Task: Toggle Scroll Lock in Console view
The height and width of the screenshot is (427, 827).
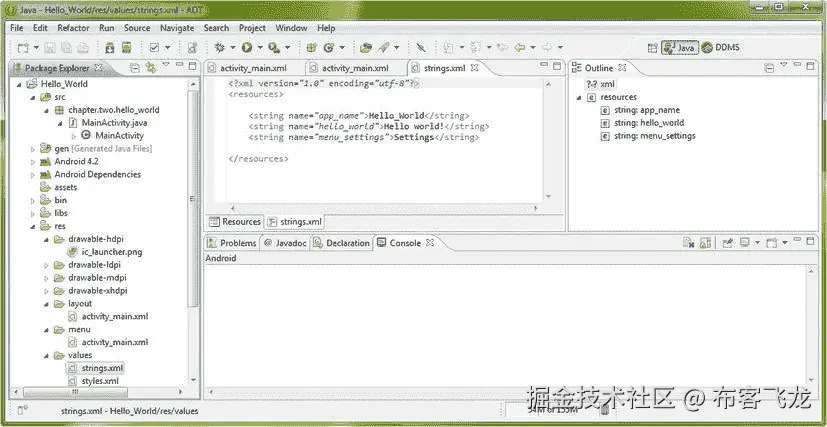Action: (x=705, y=242)
